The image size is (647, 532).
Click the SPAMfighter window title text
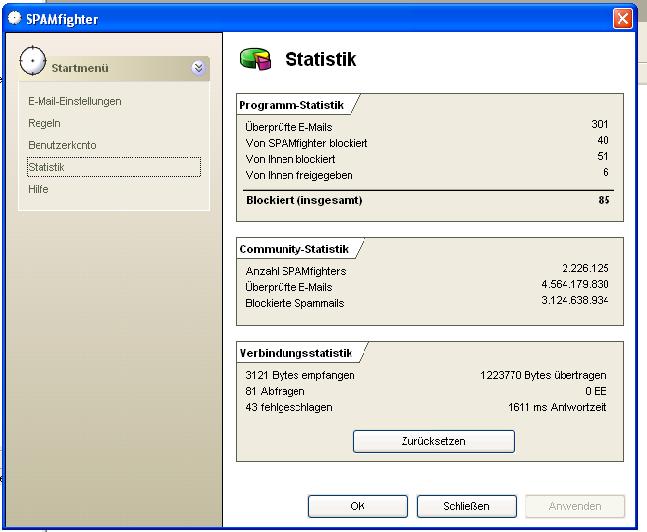click(x=62, y=19)
